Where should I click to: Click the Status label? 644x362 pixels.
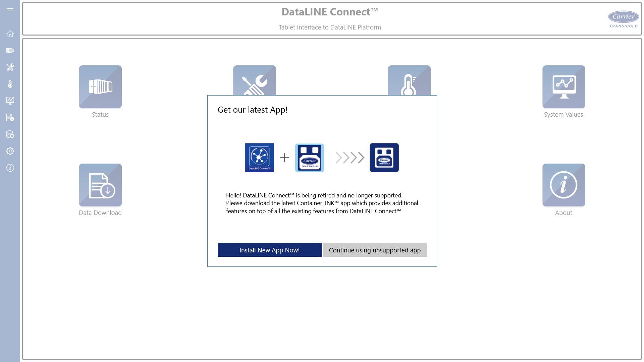pos(100,115)
